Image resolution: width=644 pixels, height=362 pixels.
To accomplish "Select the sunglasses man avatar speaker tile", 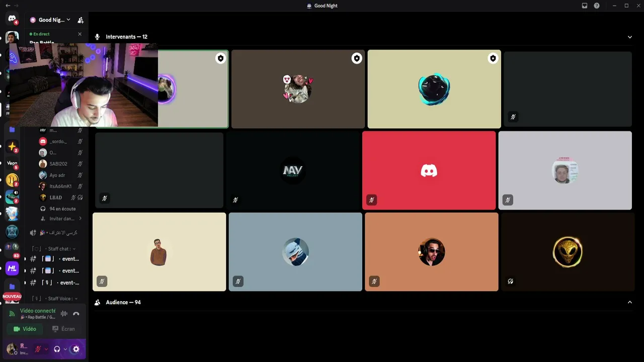I will pyautogui.click(x=432, y=252).
